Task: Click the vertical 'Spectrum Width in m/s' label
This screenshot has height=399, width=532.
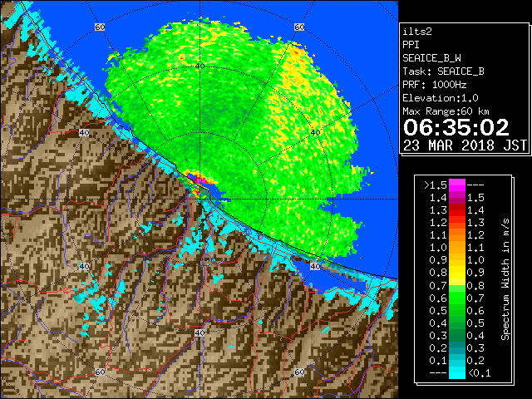Action: point(505,279)
